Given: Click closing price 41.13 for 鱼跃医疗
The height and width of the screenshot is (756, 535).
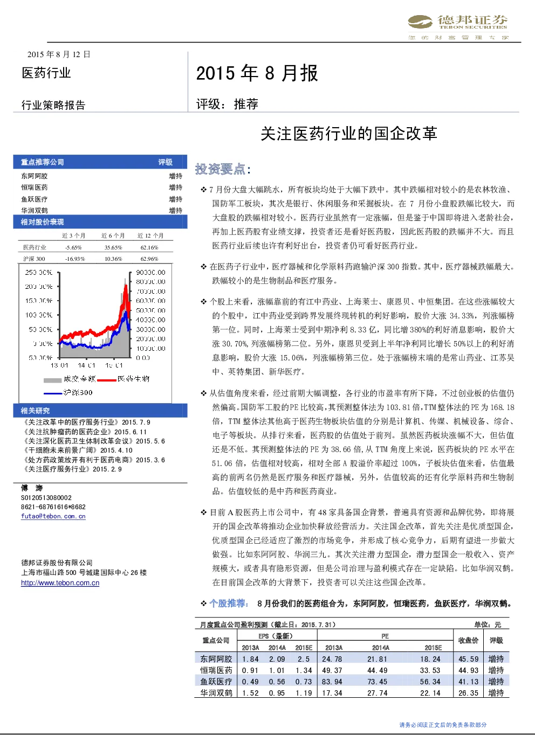Looking at the screenshot, I should 468,682.
